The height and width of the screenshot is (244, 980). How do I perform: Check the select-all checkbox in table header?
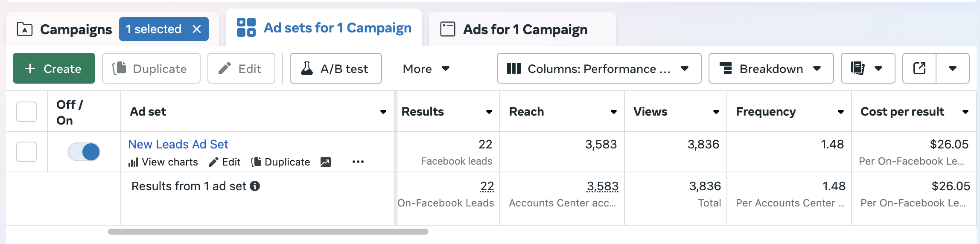(26, 112)
